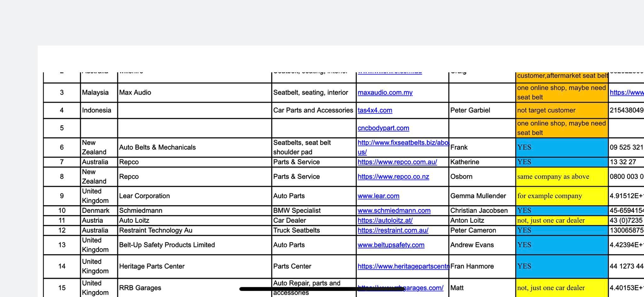
Task: Follow the cncbodypart.com hyperlink
Action: [383, 128]
